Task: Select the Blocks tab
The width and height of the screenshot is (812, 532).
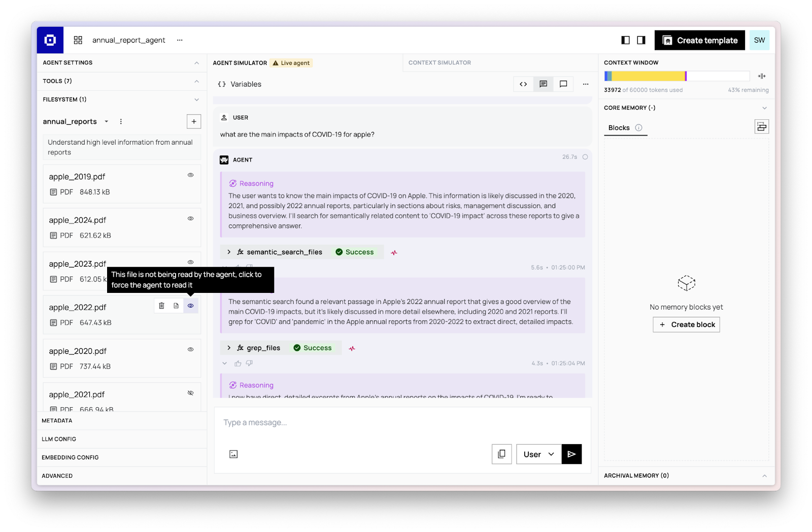Action: 619,128
